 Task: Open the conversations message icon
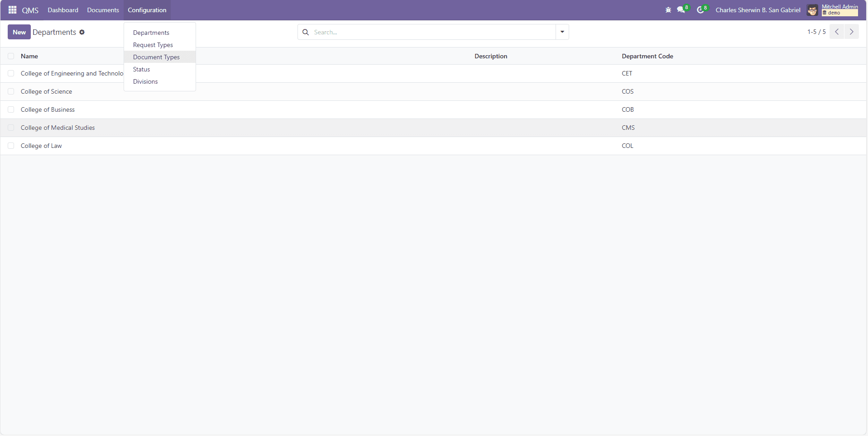click(681, 10)
